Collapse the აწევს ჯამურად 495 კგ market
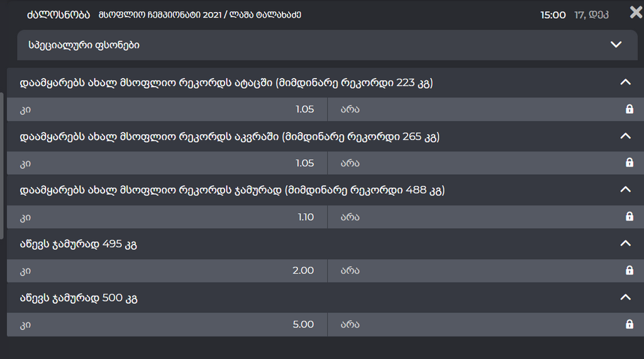644x359 pixels. click(x=625, y=243)
